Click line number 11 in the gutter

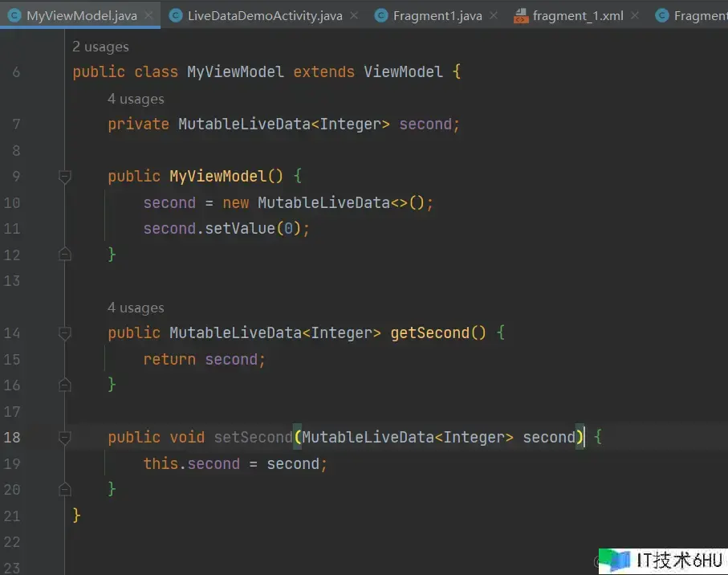(x=12, y=229)
